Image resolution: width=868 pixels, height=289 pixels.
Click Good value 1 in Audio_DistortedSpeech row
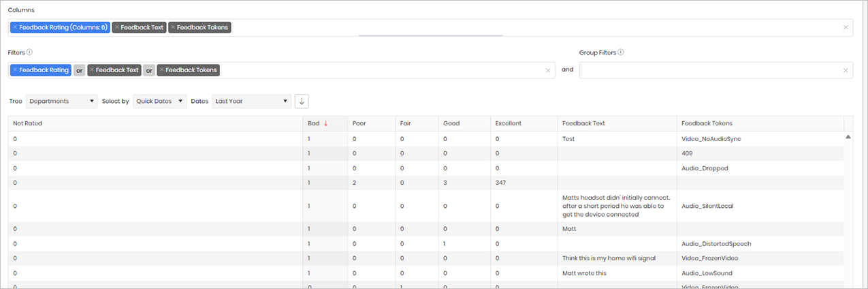445,243
